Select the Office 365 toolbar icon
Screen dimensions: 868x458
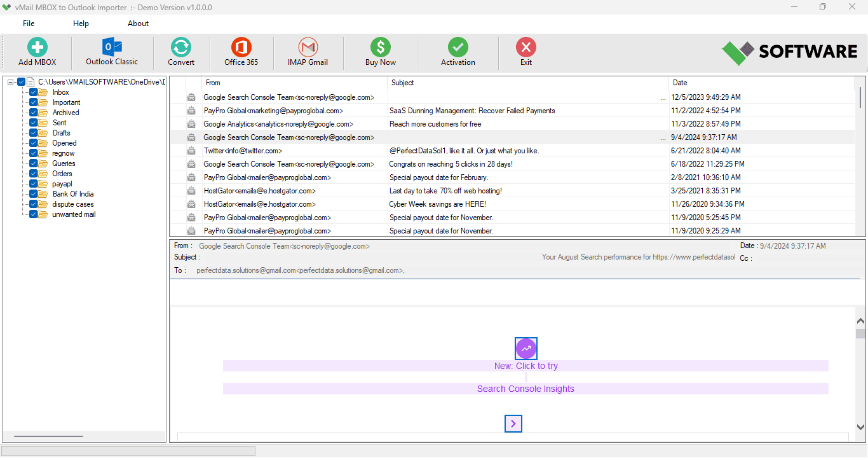coord(241,48)
